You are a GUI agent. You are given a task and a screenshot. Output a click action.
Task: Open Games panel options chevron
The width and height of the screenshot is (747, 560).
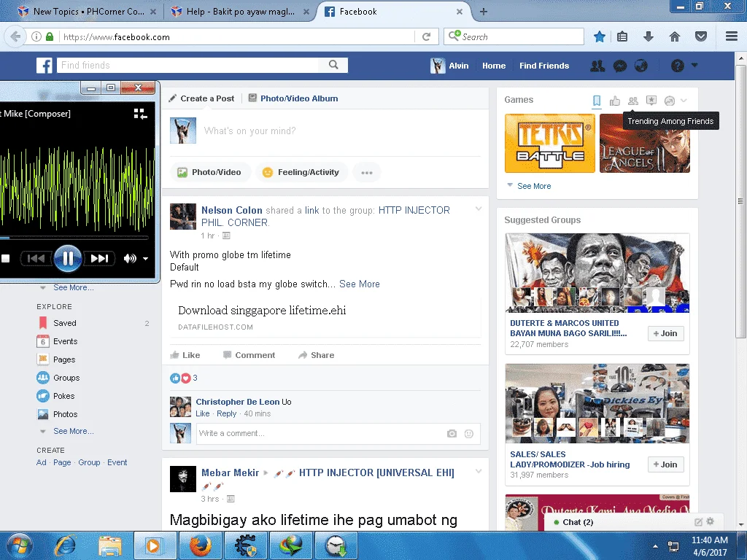[684, 101]
